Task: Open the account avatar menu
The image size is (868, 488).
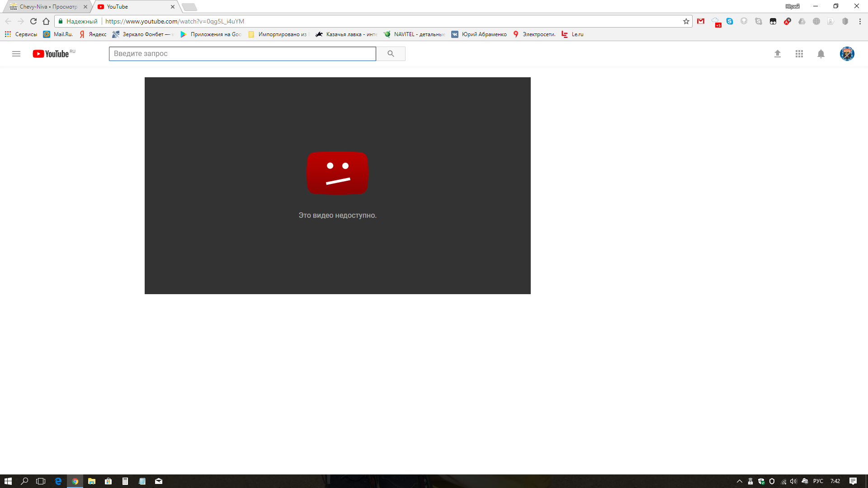Action: click(x=847, y=54)
